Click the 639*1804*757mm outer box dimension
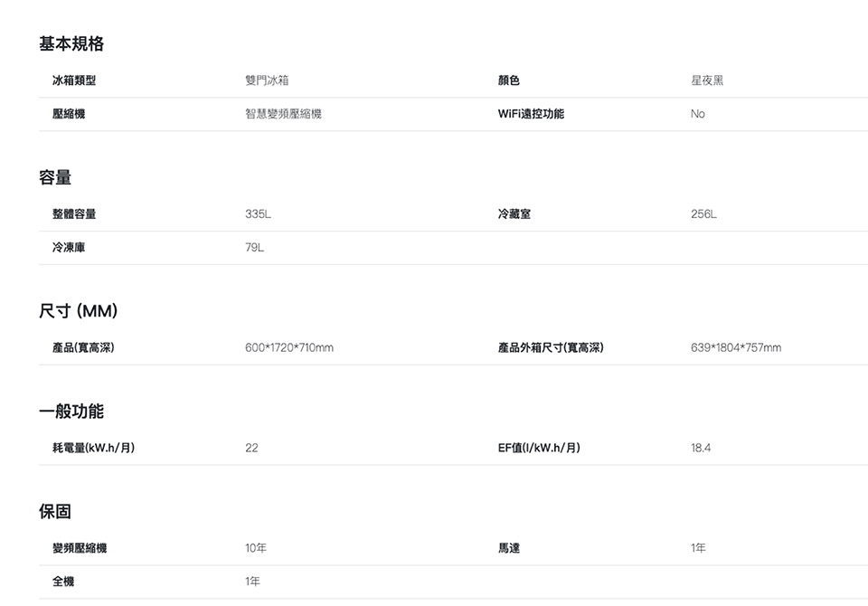The height and width of the screenshot is (606, 868). click(x=736, y=348)
